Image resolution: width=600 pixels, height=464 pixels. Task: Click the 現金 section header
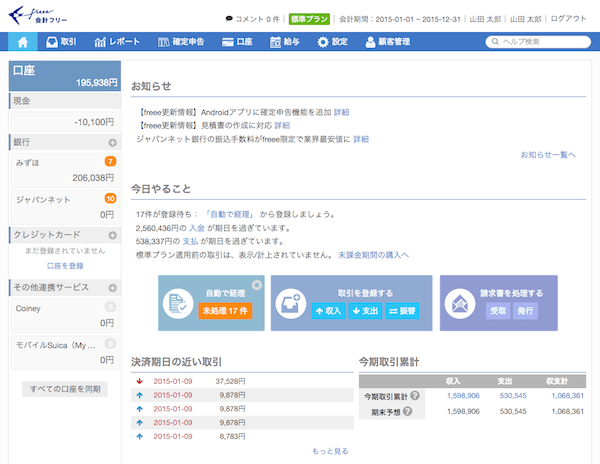(x=65, y=101)
